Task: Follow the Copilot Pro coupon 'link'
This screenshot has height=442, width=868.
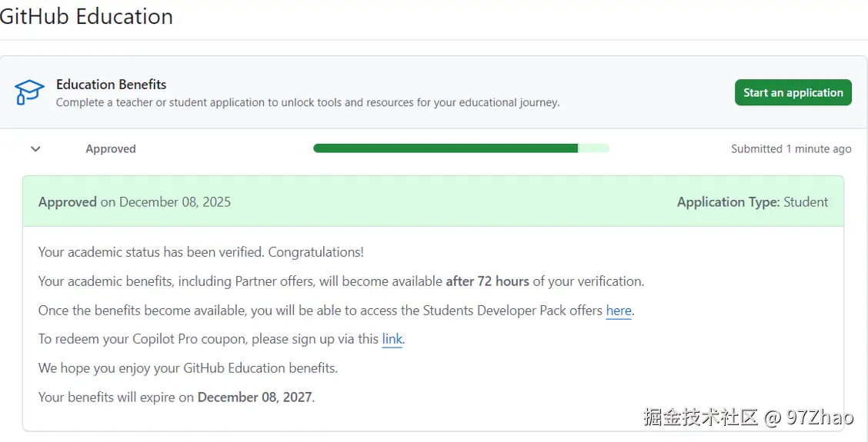Action: pyautogui.click(x=392, y=339)
